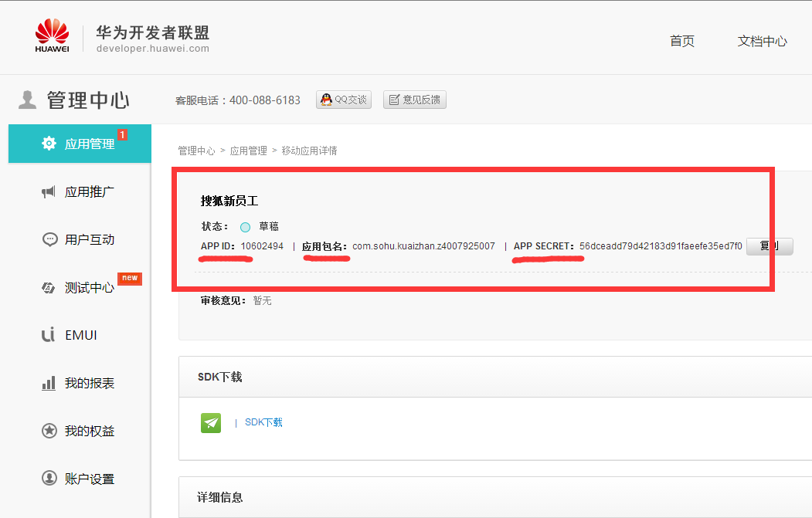Click the star badge icon for 我的权益
The image size is (812, 518).
pyautogui.click(x=49, y=431)
